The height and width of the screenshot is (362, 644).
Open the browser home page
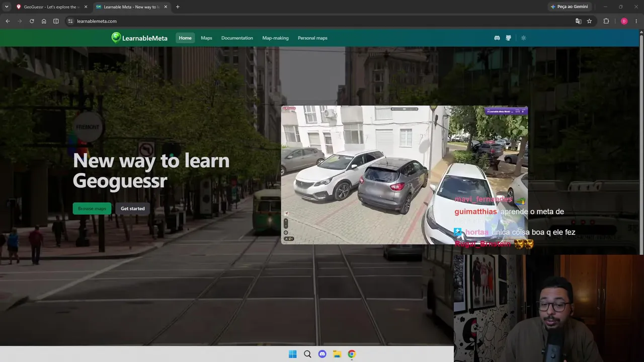click(x=44, y=21)
